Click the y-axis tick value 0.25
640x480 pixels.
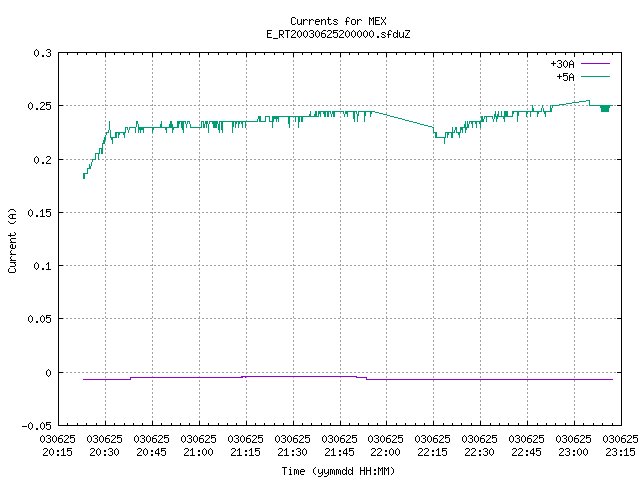coord(40,106)
